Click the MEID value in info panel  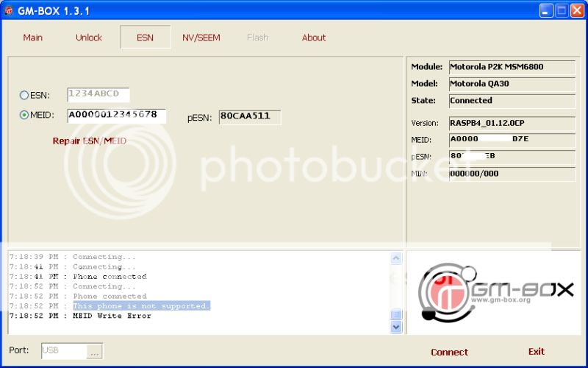click(x=512, y=140)
